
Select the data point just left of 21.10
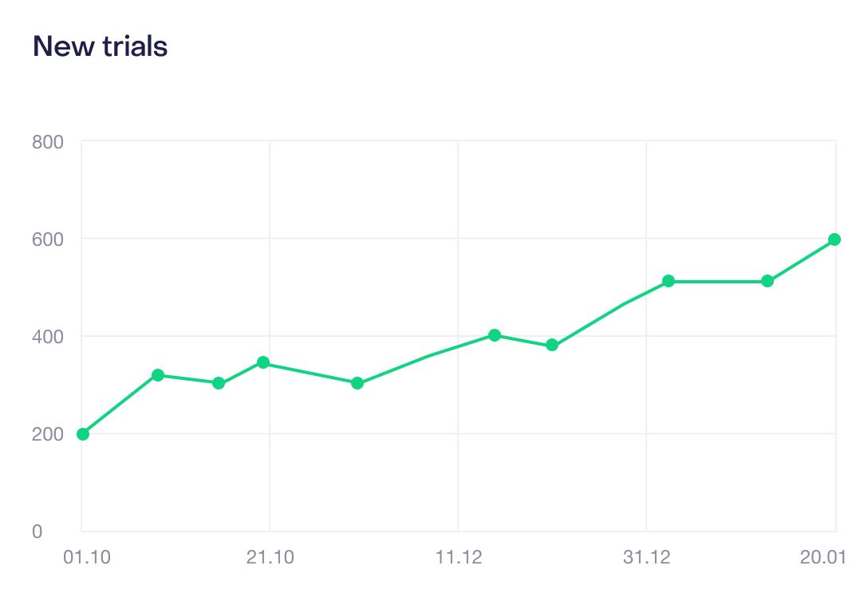pyautogui.click(x=263, y=362)
